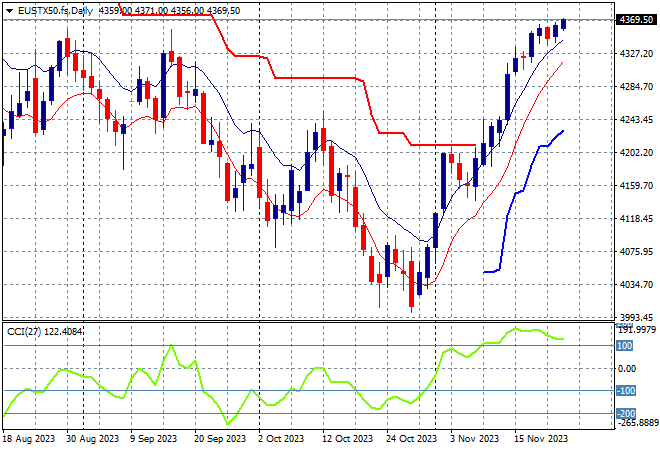The width and height of the screenshot is (660, 450).
Task: Click the 191.9979 CCI scale value
Action: tap(637, 330)
